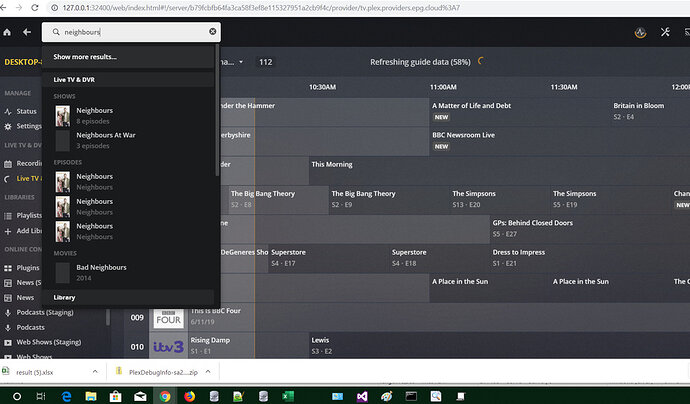Select The Simpsons S13 E20
690x404 pixels.
500,200
